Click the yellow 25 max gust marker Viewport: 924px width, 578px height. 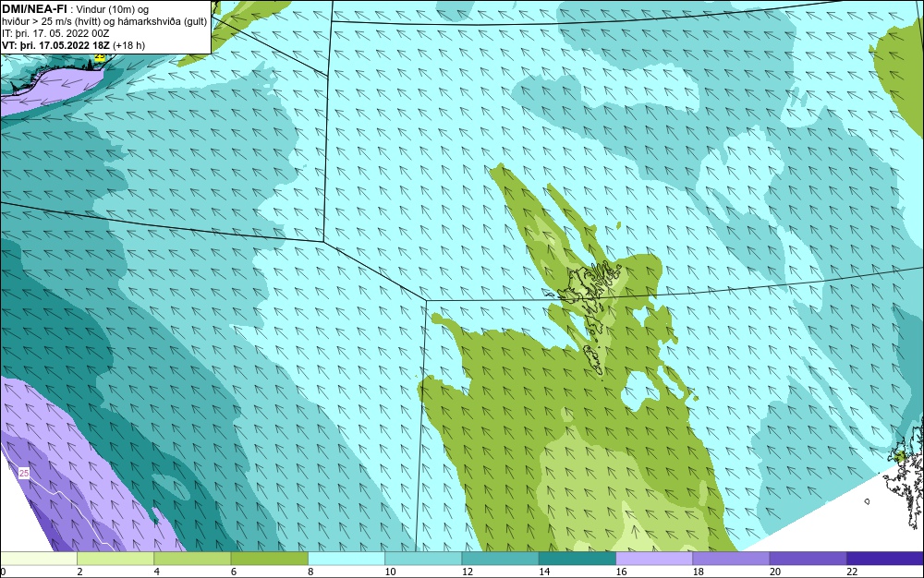pos(100,57)
